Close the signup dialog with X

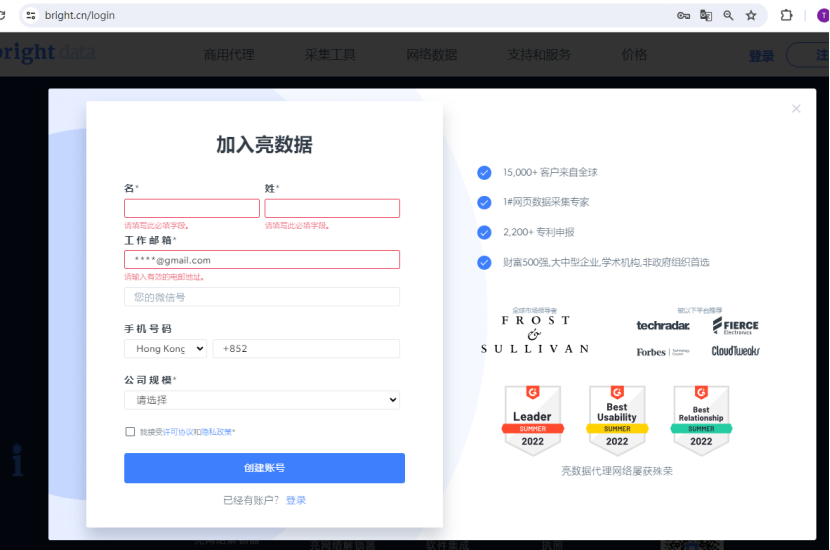(x=796, y=109)
